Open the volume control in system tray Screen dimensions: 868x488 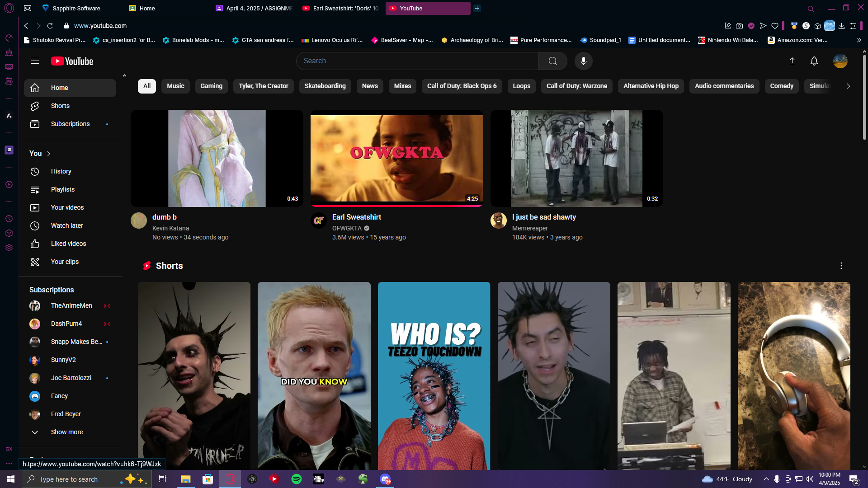(809, 479)
